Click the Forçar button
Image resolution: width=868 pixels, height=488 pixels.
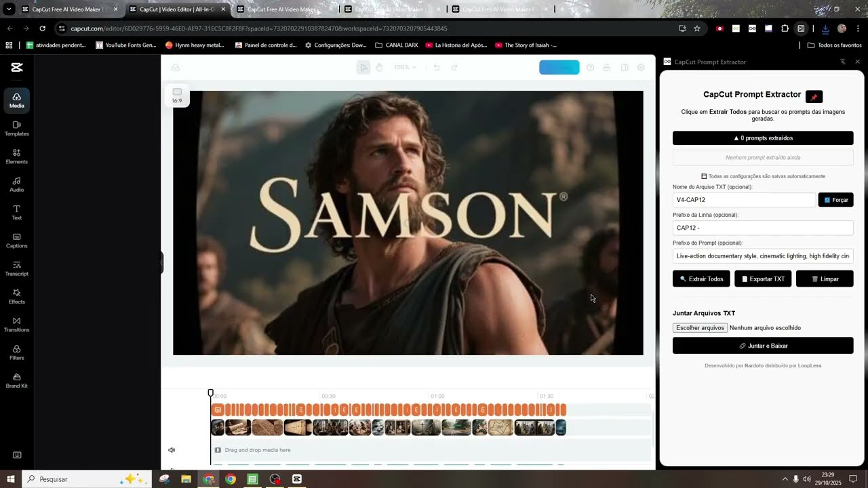pyautogui.click(x=835, y=200)
